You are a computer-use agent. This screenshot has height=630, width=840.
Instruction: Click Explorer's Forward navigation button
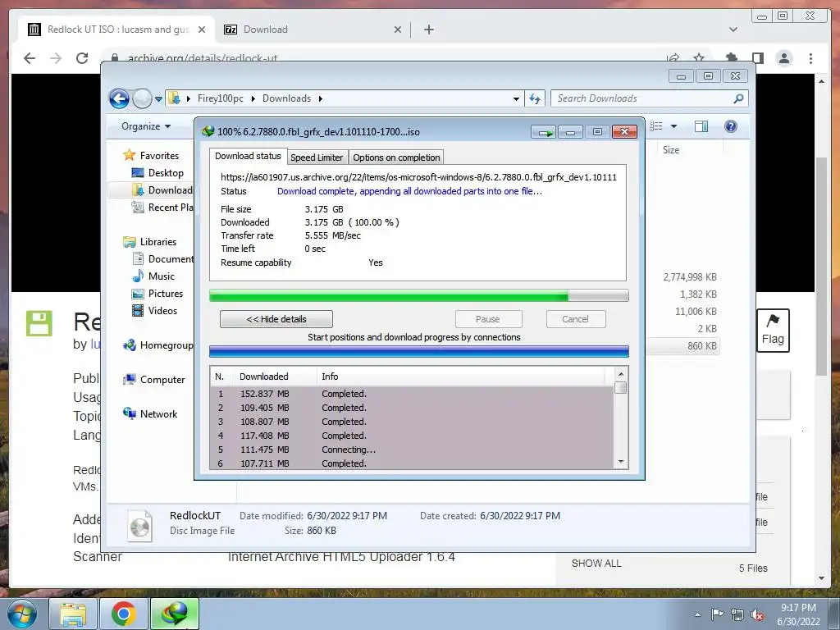(142, 98)
